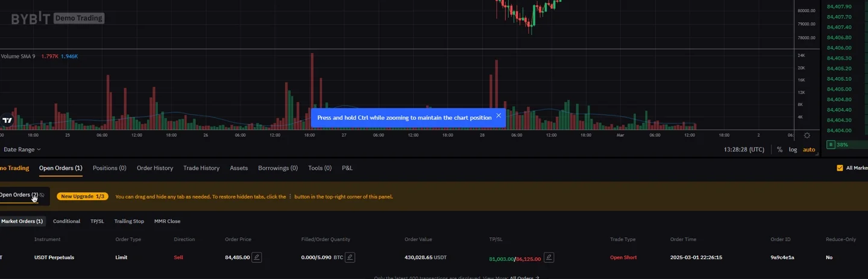Toggle auto scale on chart
The width and height of the screenshot is (868, 279).
(808, 149)
